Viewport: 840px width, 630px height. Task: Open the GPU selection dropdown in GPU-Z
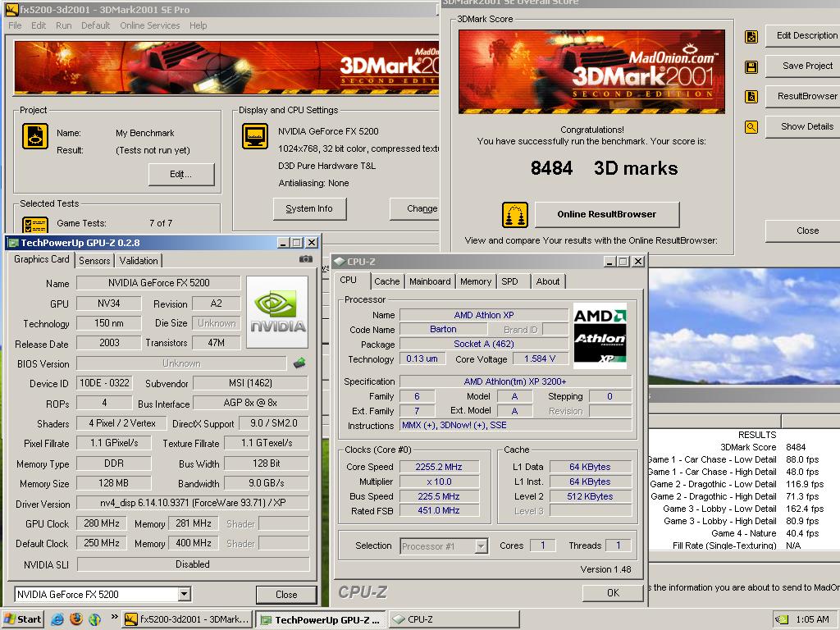click(185, 594)
